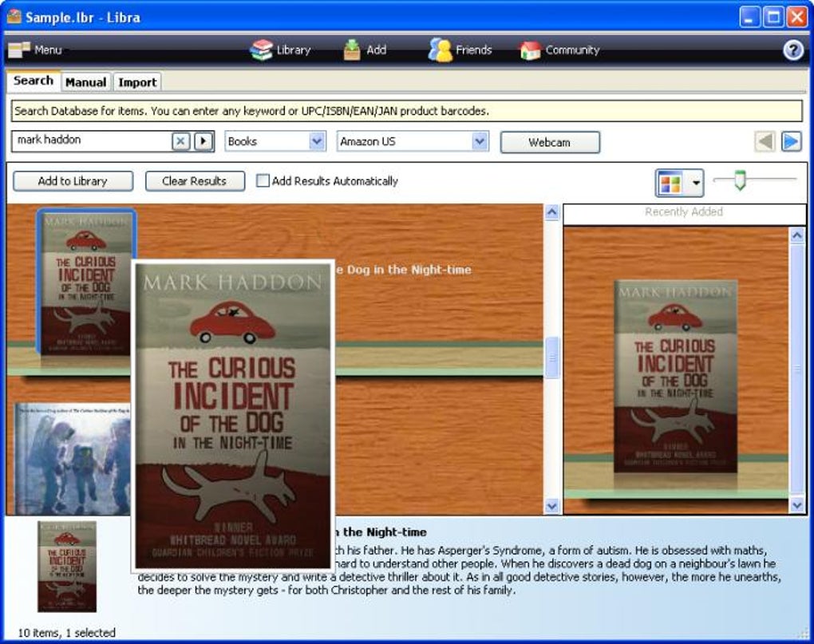Select the astronaut book cover on shelf
The image size is (814, 644).
pos(72,459)
